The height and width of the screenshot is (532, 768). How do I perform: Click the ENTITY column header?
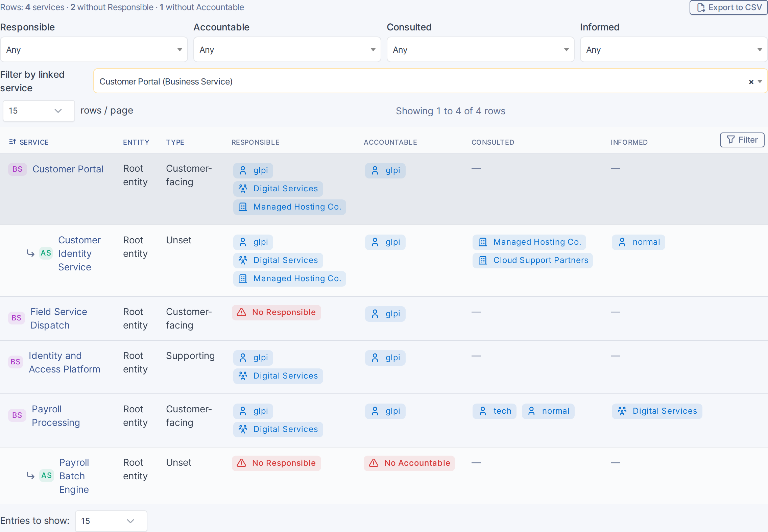coord(136,142)
